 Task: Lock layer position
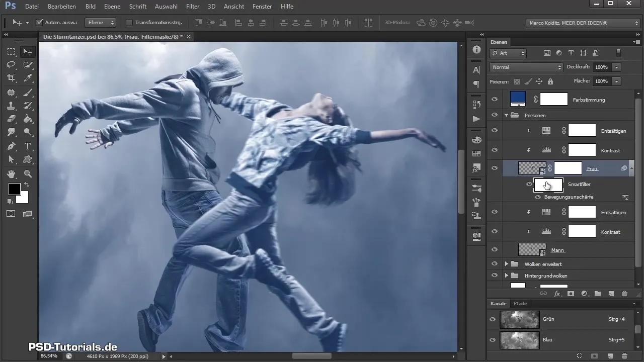click(539, 81)
